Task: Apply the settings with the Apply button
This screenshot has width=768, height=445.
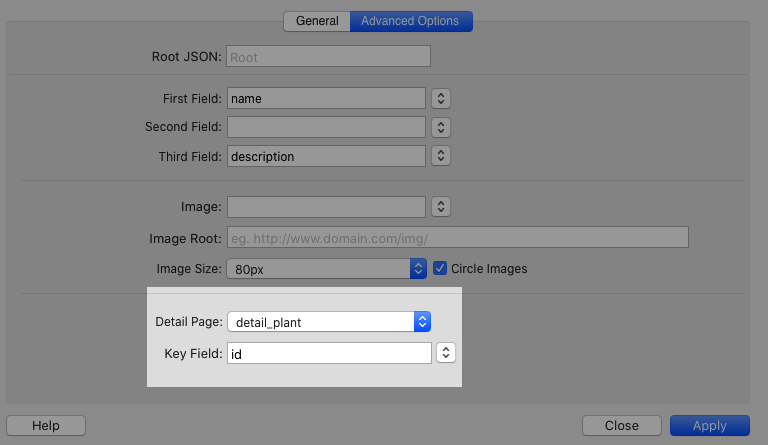Action: (709, 425)
